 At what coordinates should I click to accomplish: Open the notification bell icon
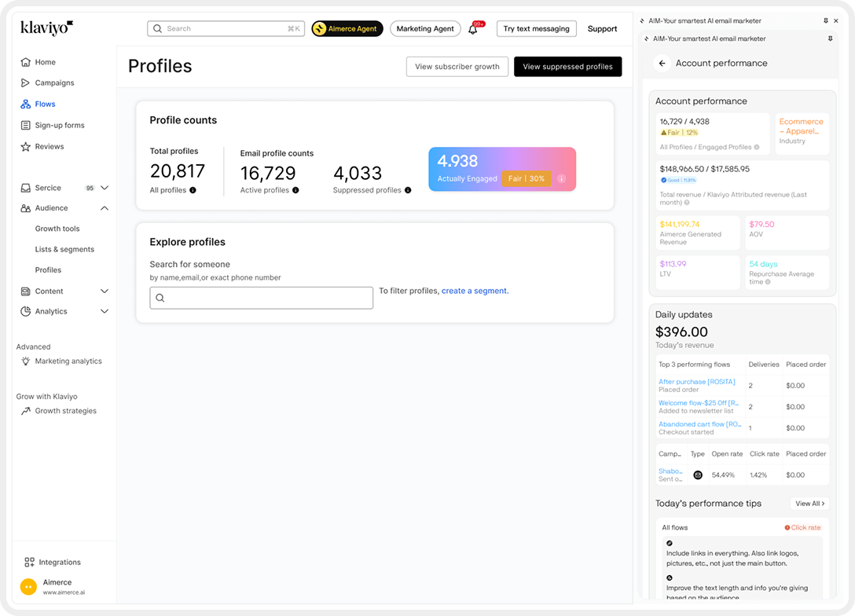tap(474, 28)
